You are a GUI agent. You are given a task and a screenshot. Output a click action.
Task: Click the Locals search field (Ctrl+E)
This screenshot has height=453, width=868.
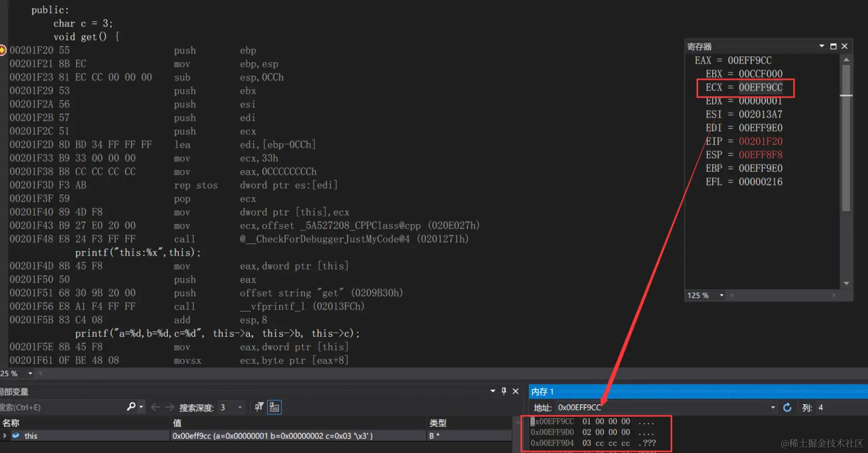(x=61, y=407)
